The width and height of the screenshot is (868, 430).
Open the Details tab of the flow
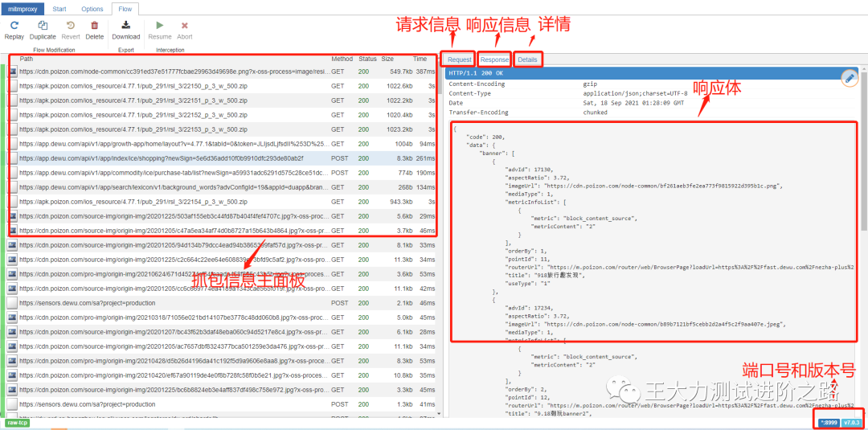(527, 59)
